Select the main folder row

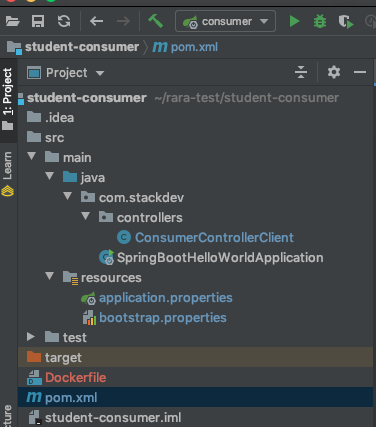pos(195,158)
